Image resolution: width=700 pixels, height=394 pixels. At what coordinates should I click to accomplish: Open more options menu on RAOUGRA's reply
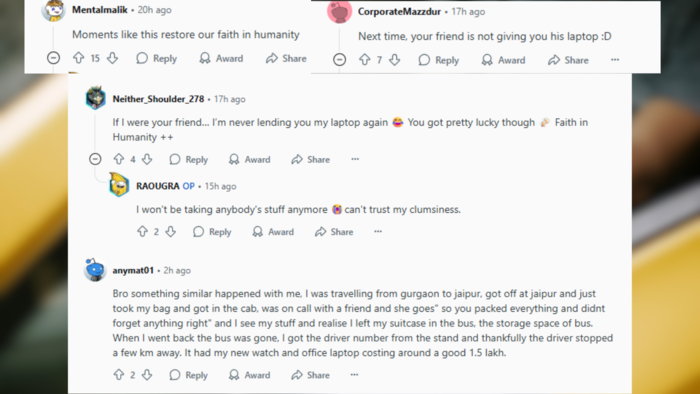click(x=378, y=231)
